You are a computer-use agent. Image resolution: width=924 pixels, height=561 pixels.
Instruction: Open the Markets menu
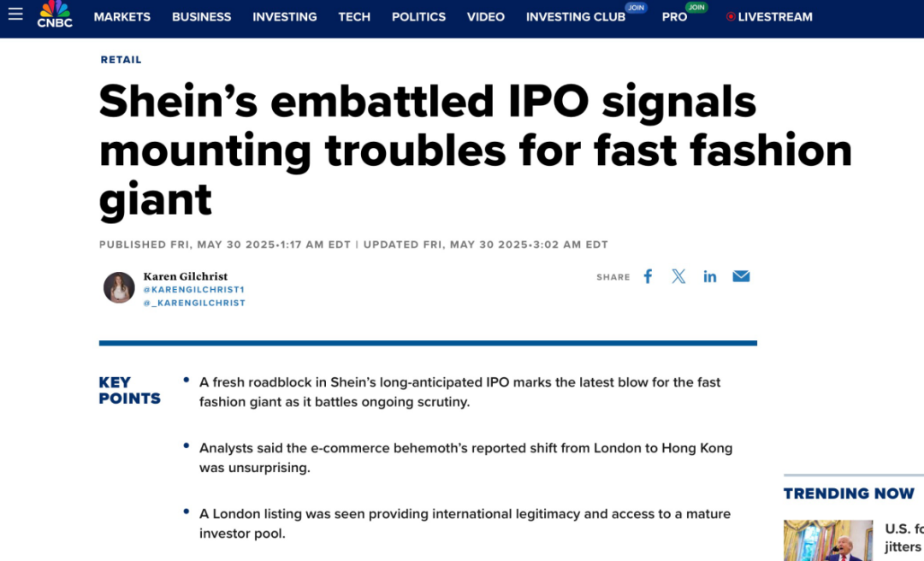[x=122, y=17]
